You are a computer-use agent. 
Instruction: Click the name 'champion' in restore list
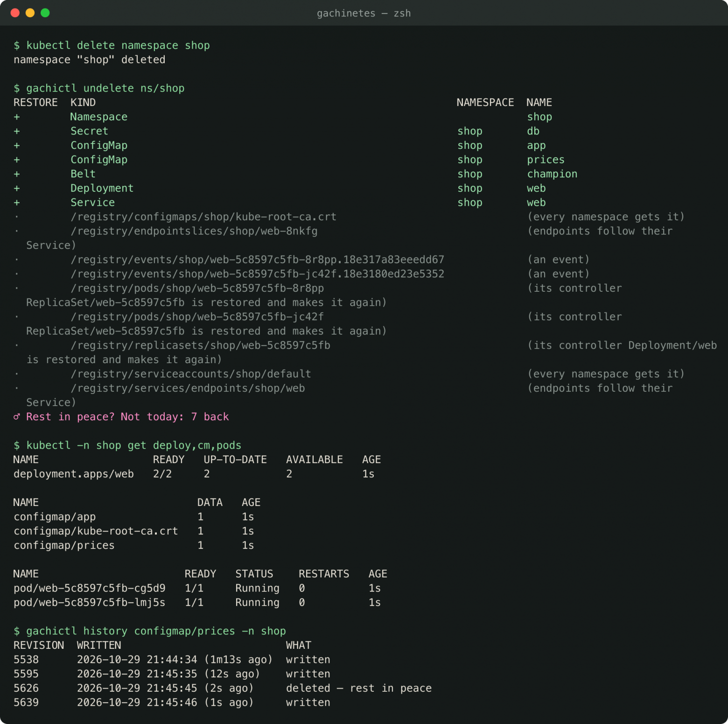[552, 174]
